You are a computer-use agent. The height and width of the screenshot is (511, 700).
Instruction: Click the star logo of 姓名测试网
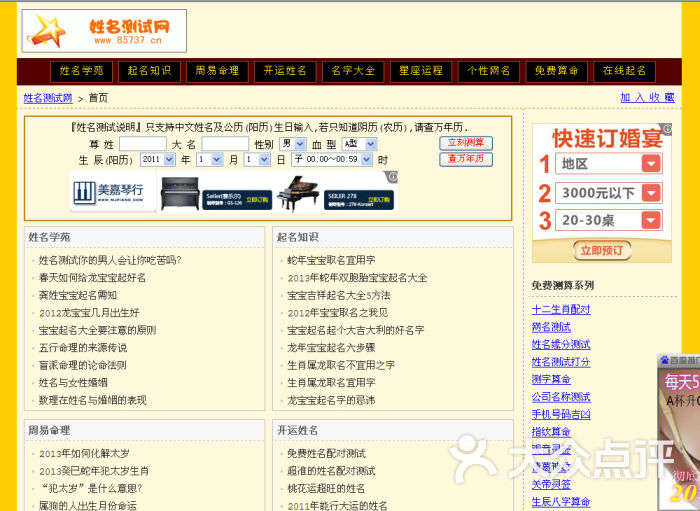(46, 31)
